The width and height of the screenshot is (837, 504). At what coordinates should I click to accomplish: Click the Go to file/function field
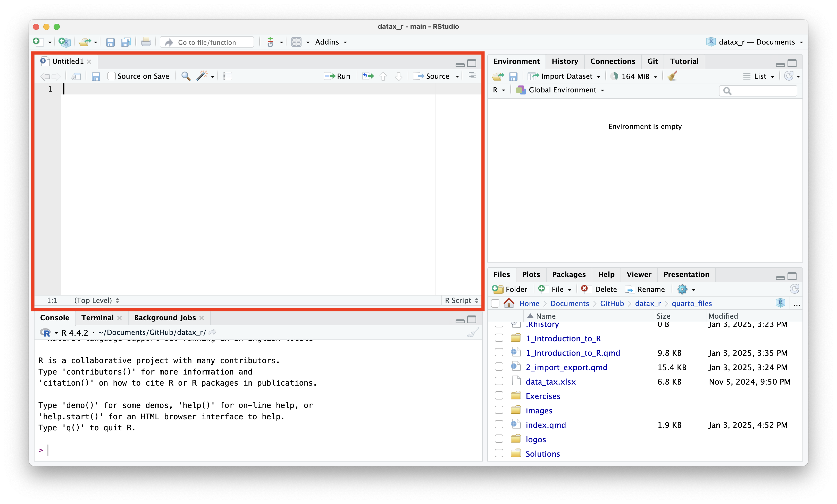pos(207,42)
